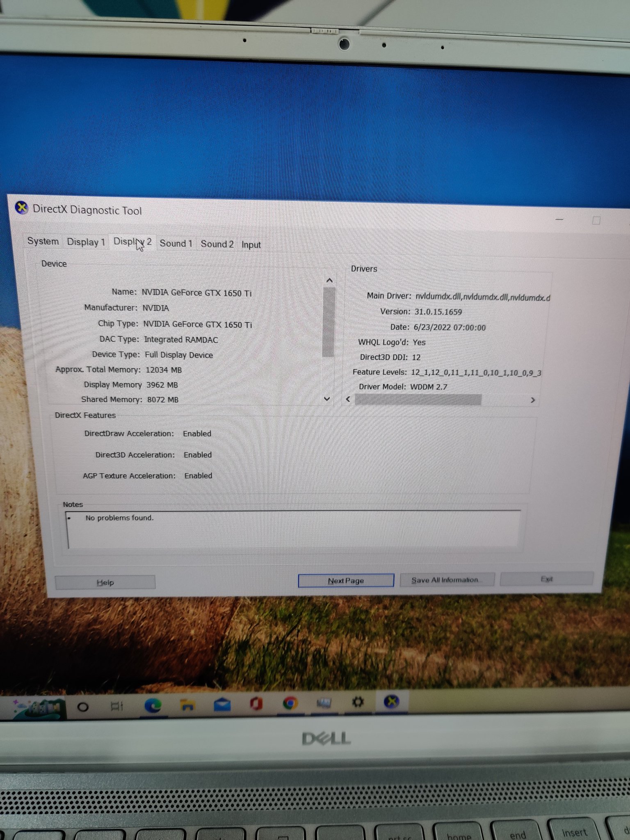Open the red Office icon in taskbar
Viewport: 630px width, 840px height.
click(256, 704)
